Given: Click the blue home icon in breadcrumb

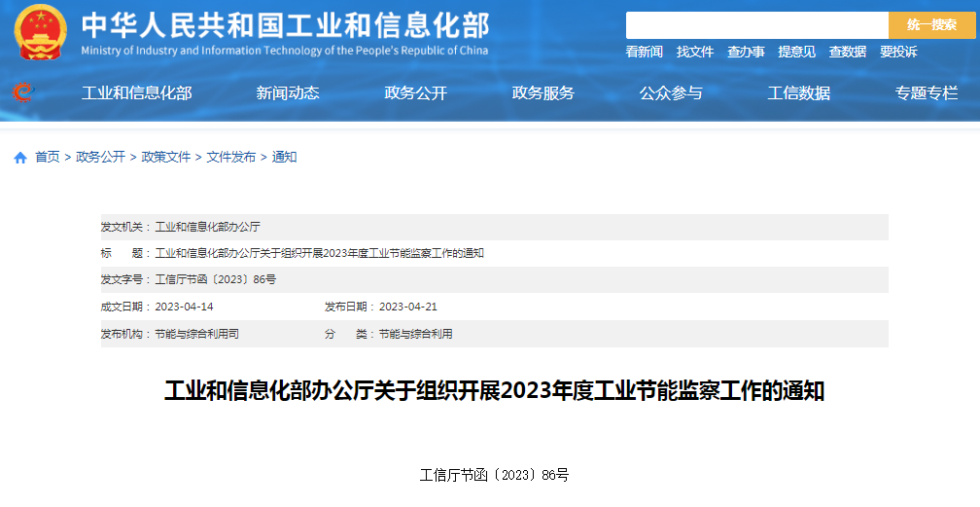Looking at the screenshot, I should [x=20, y=158].
